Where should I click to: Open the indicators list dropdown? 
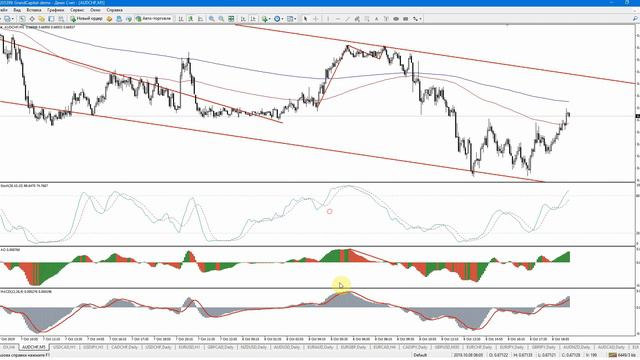tap(266, 19)
